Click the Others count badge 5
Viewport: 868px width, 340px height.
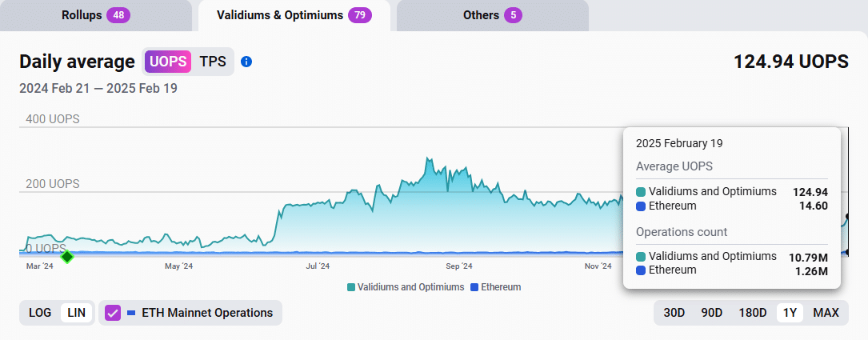point(513,15)
